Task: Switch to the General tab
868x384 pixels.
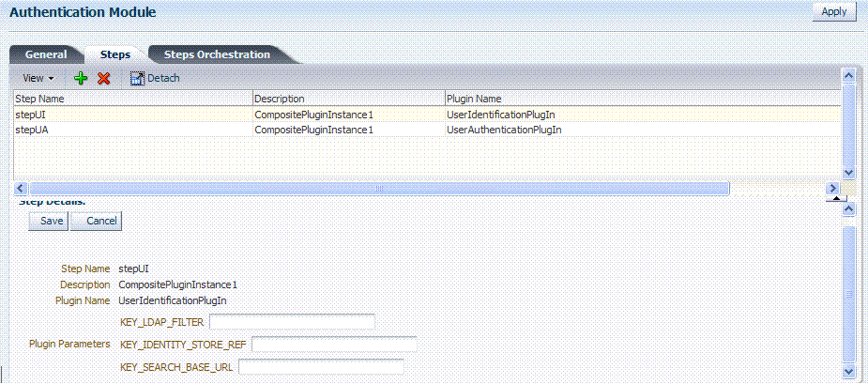Action: [46, 54]
